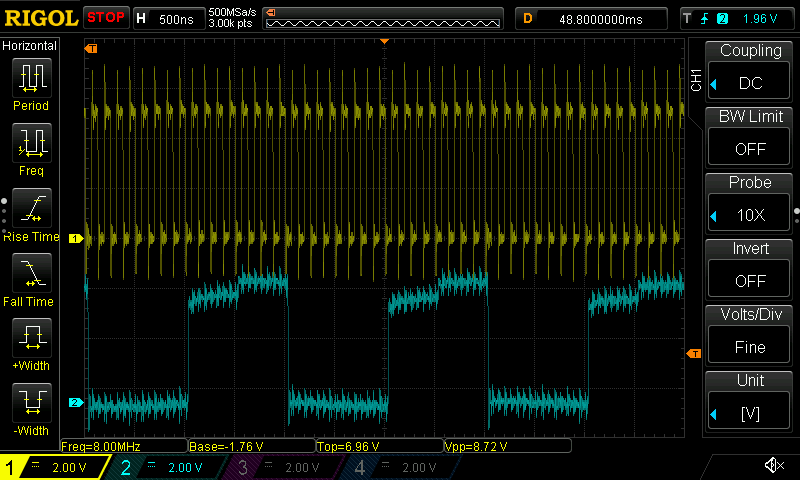
Task: Click the H horizontal scale label
Action: point(141,19)
